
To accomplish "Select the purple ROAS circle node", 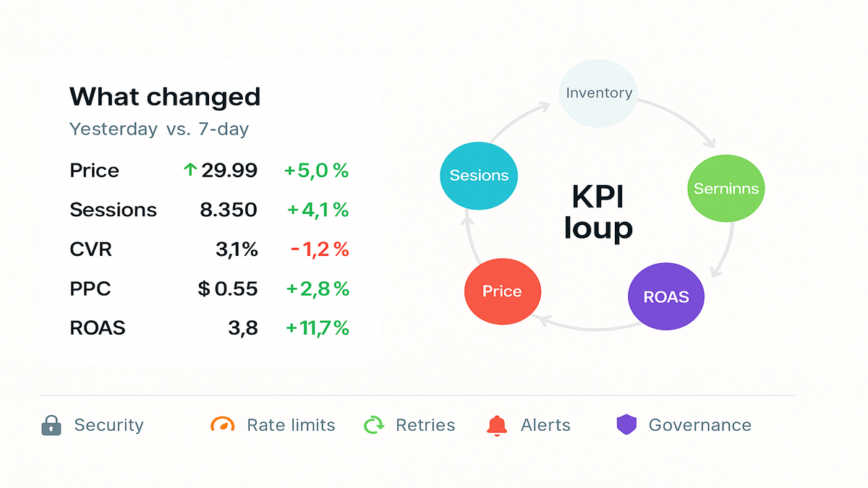I will pos(666,296).
